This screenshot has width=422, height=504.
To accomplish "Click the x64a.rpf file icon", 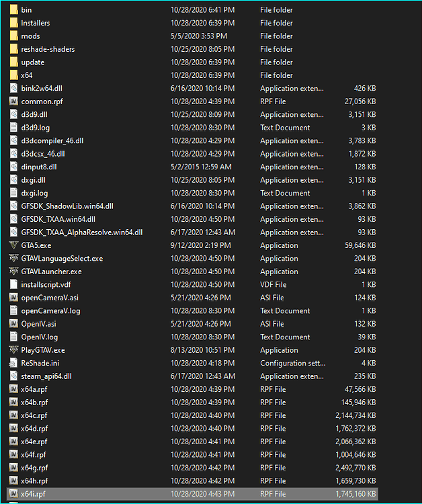I will click(13, 389).
